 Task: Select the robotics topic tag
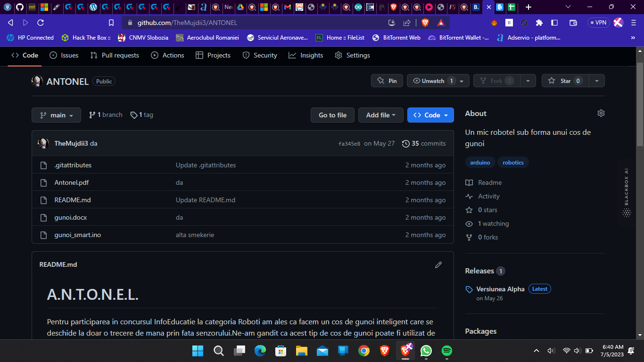513,162
